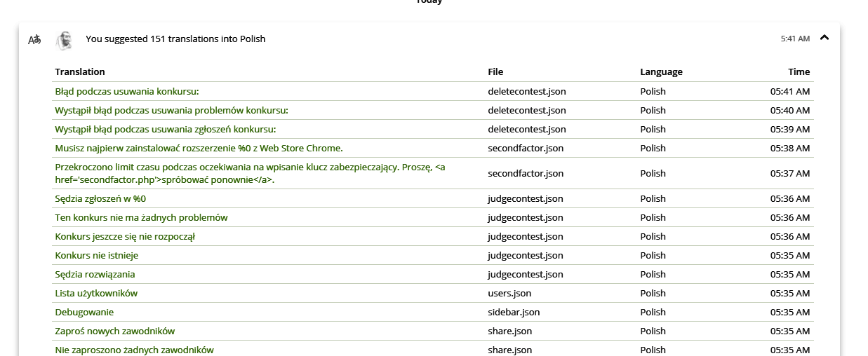Open the user avatar picture

[64, 40]
